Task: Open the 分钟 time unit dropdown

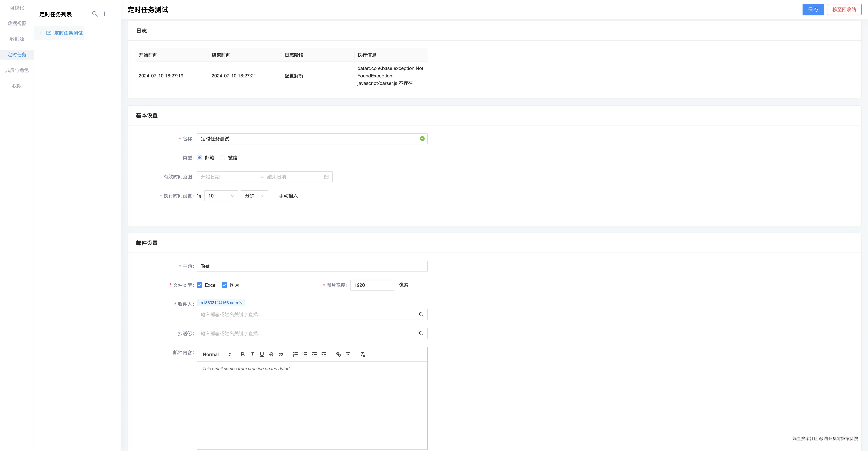Action: pos(254,196)
